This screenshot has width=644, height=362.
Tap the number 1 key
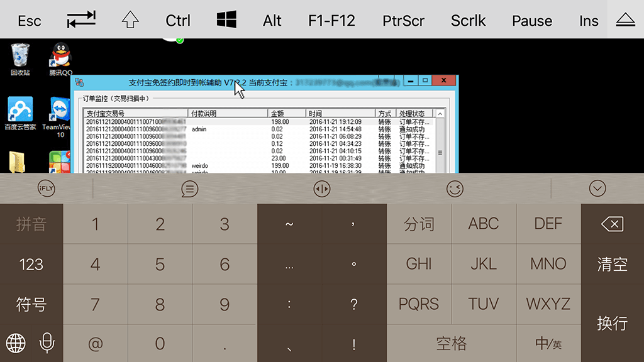point(96,224)
